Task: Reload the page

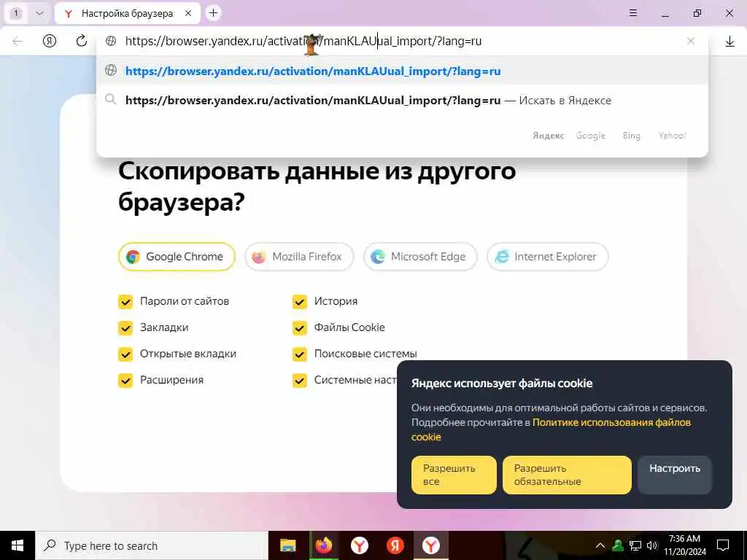Action: 82,41
